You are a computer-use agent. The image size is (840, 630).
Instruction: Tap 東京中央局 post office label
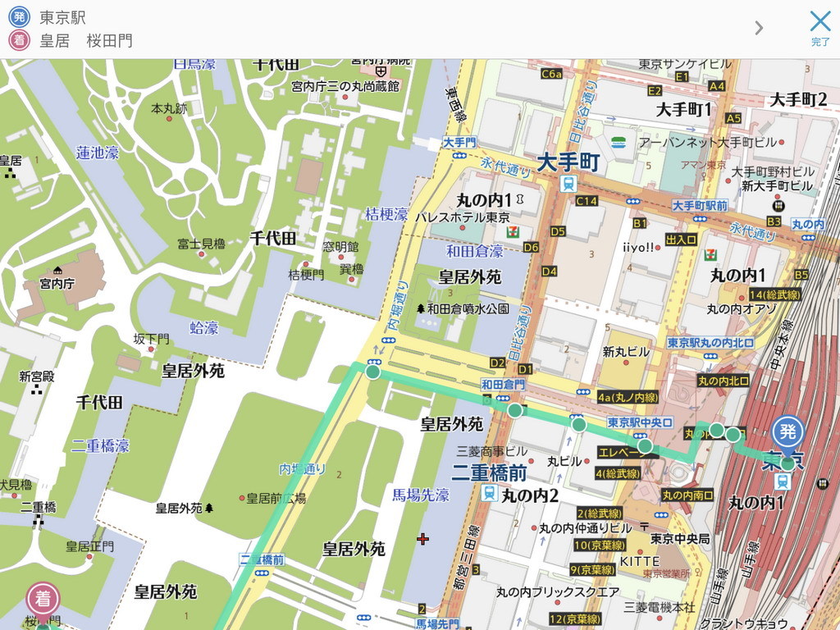pyautogui.click(x=680, y=539)
